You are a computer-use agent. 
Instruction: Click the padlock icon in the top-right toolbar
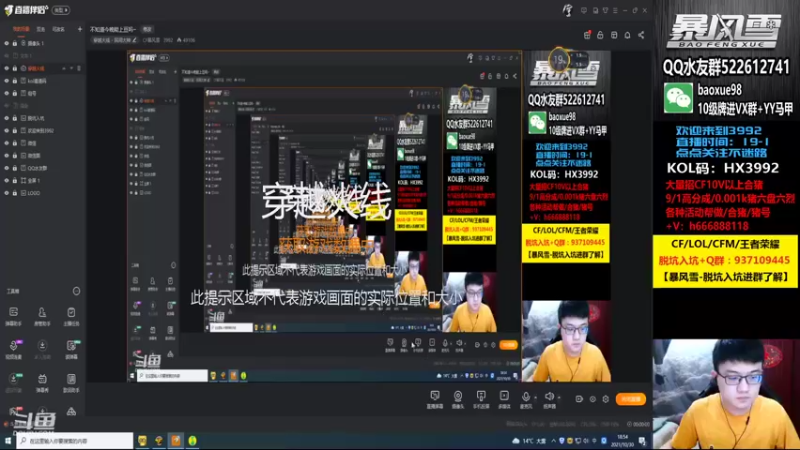tap(601, 35)
